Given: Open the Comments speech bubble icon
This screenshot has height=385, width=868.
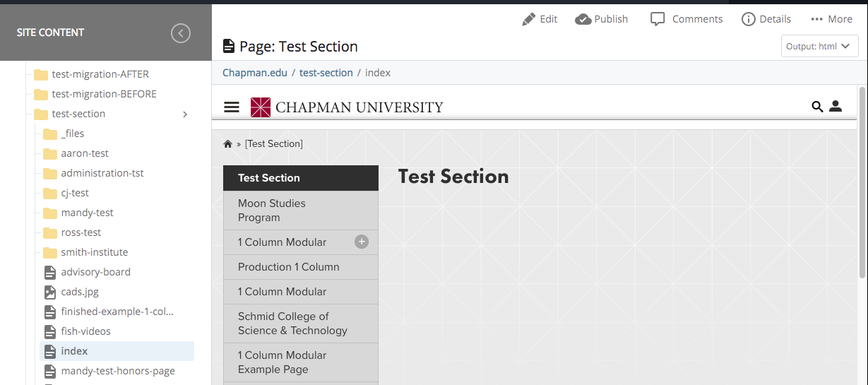Looking at the screenshot, I should pyautogui.click(x=658, y=19).
